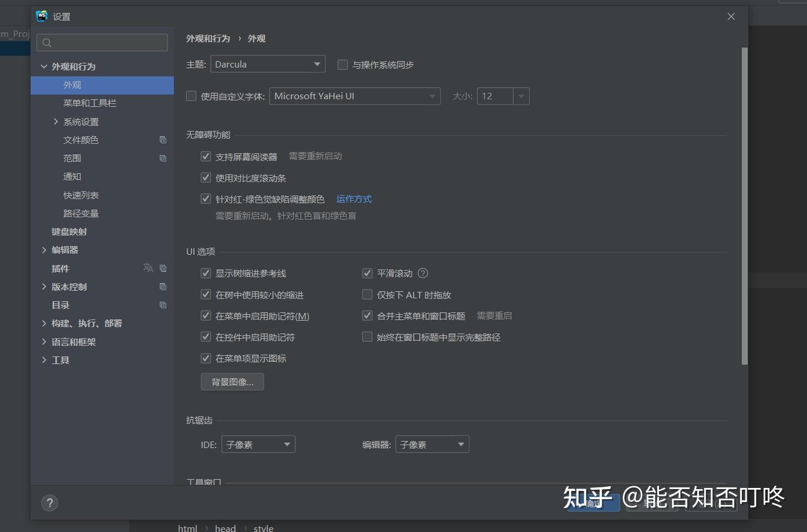Toggle 在菜单中启用助记符(M) checkbox
This screenshot has height=532, width=807.
pyautogui.click(x=206, y=315)
